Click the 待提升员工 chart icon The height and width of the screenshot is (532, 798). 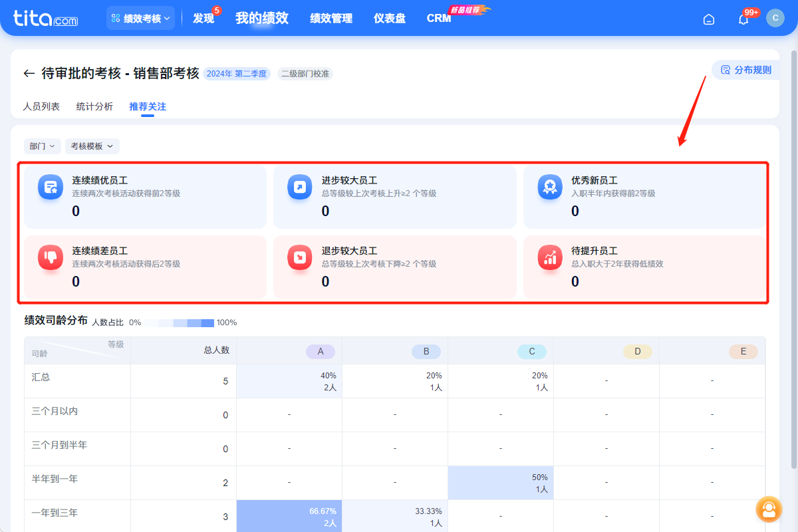tap(550, 257)
